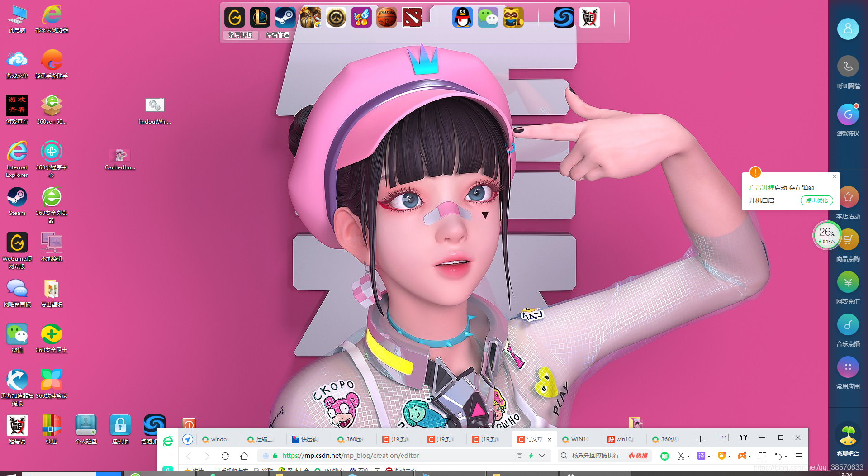Open 网吧留言板 desktop icon
This screenshot has width=868, height=476.
pos(17,293)
